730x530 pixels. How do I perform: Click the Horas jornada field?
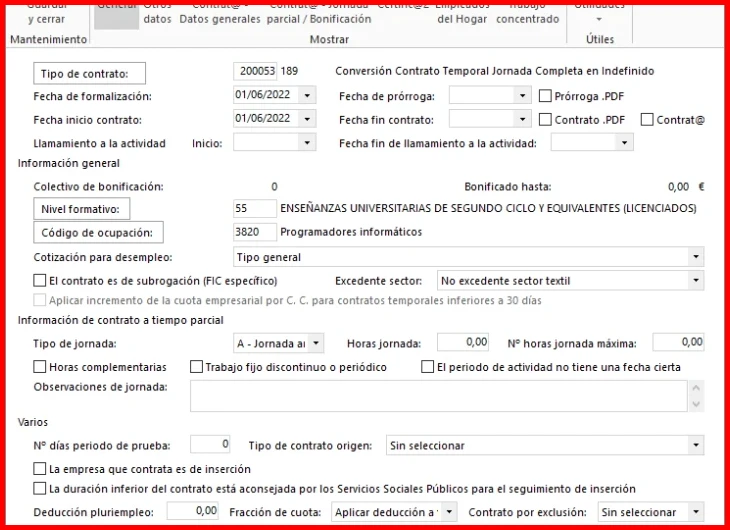pyautogui.click(x=463, y=342)
